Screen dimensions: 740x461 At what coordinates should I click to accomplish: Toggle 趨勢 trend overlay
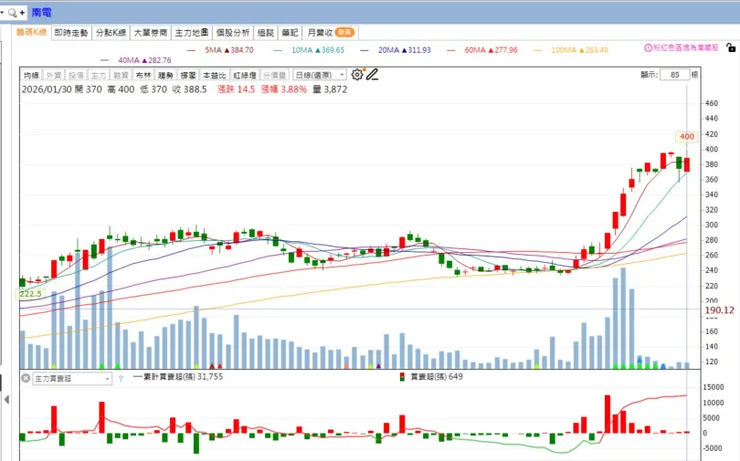click(166, 75)
